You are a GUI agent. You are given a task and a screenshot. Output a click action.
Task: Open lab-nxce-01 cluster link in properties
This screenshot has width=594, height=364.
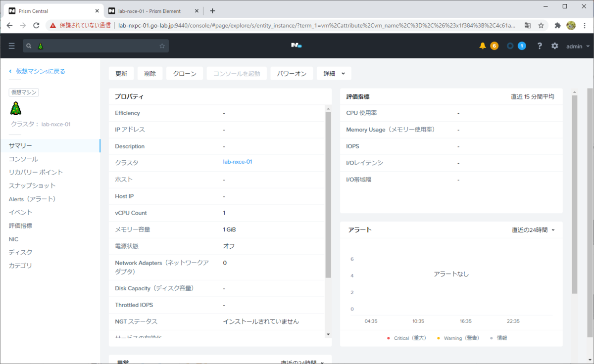tap(238, 162)
